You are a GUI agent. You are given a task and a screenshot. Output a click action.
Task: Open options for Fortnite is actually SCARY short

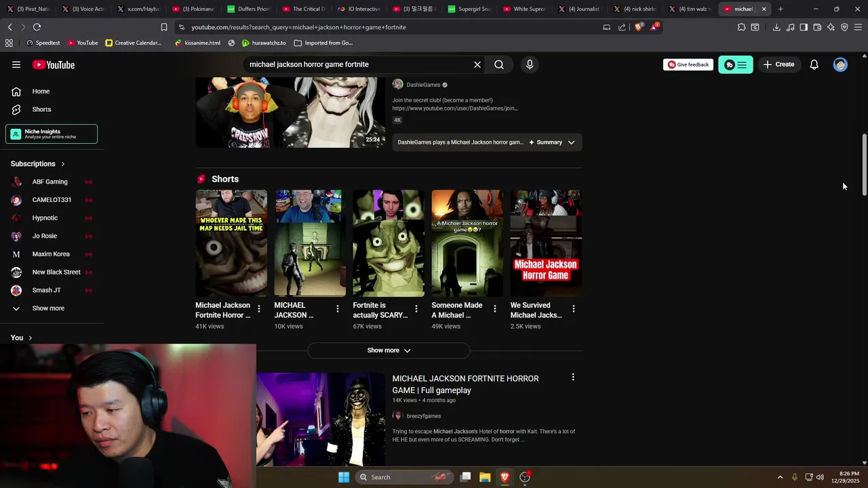pos(416,309)
